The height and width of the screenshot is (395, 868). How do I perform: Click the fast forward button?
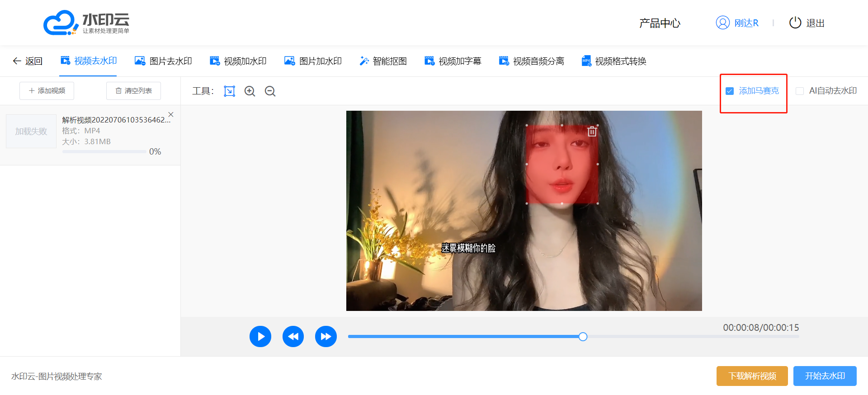point(326,337)
